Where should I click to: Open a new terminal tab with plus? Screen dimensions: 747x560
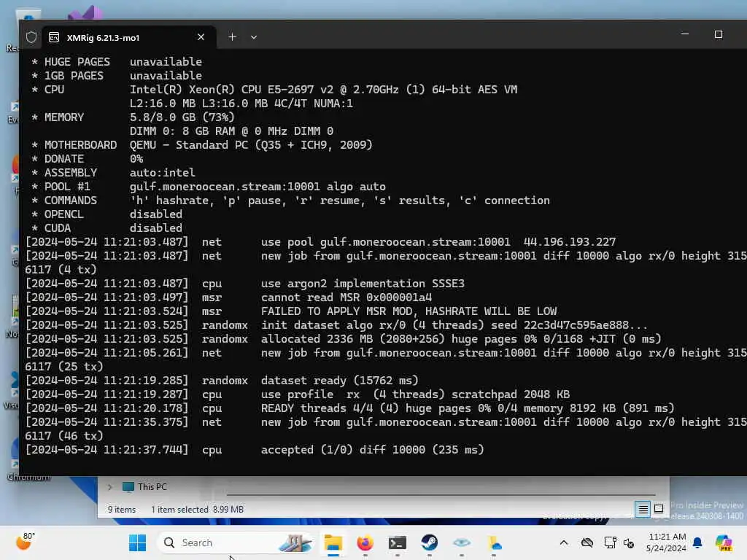tap(232, 36)
